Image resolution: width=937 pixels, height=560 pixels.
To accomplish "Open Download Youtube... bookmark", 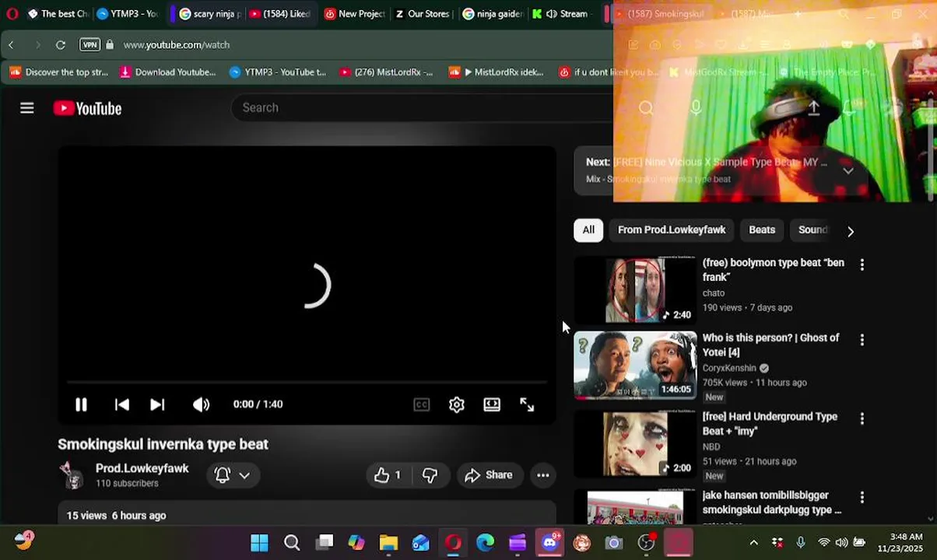I will (167, 72).
